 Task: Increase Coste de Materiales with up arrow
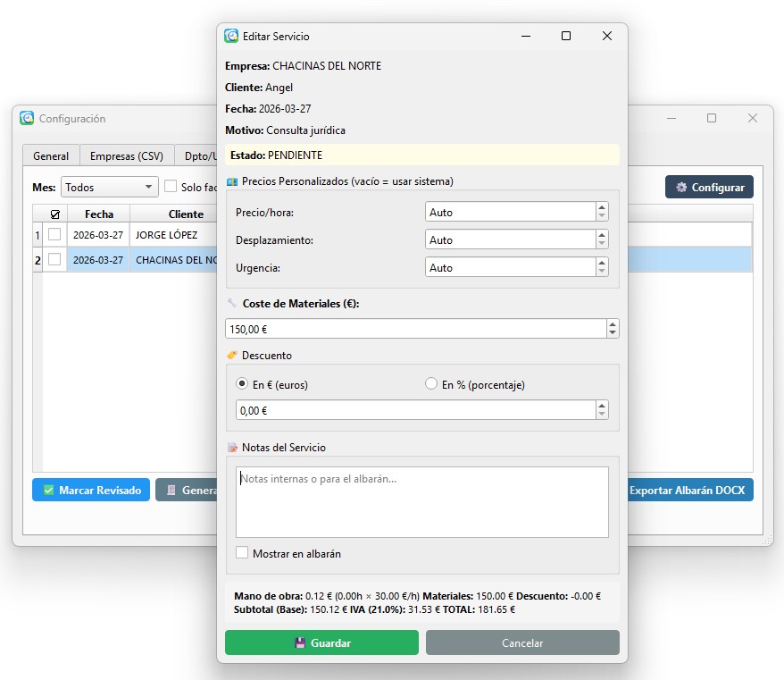pos(613,324)
